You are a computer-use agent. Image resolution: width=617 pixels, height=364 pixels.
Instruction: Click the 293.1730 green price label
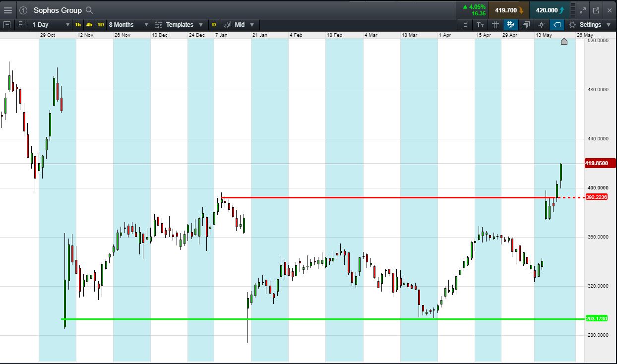tap(596, 319)
